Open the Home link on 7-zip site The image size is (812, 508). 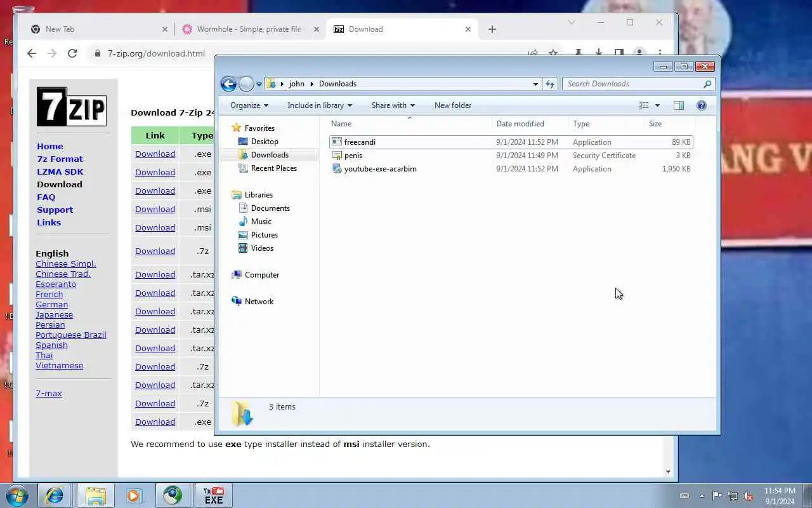click(50, 147)
